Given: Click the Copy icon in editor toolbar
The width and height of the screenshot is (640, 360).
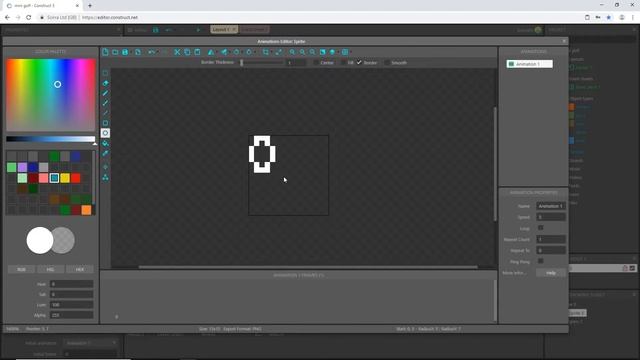Looking at the screenshot, I should pos(187,52).
